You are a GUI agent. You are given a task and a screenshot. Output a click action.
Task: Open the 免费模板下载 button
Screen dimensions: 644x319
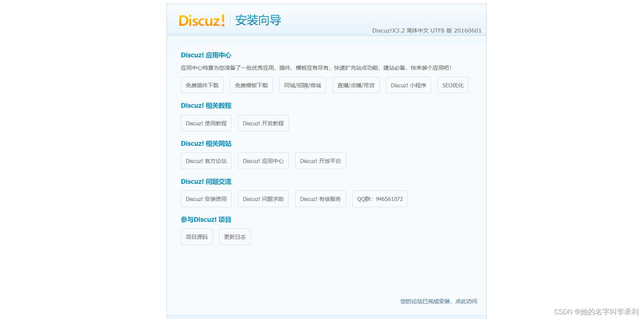[251, 85]
